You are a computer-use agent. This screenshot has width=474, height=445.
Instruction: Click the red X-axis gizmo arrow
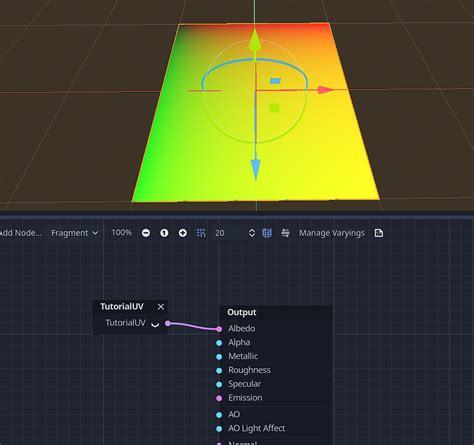(325, 90)
